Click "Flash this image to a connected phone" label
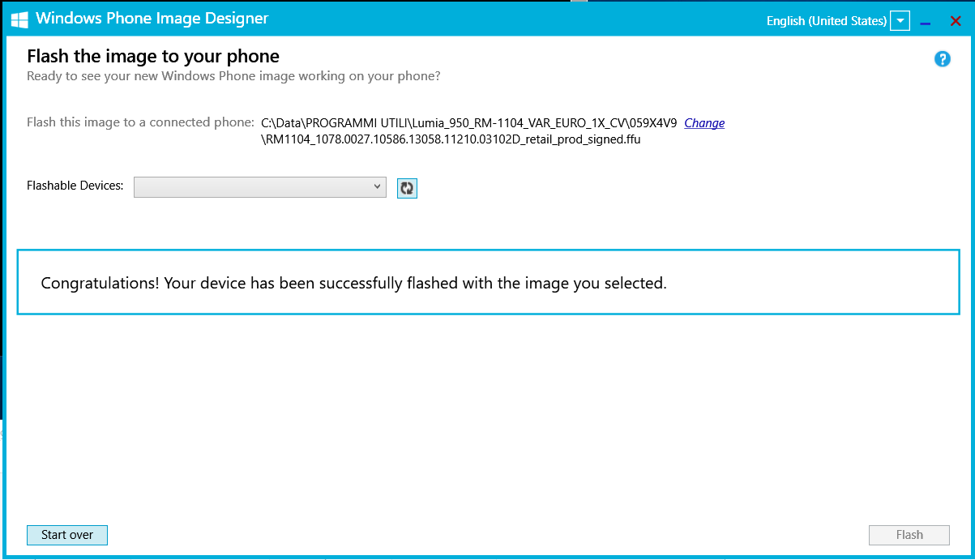This screenshot has height=560, width=975. [x=140, y=122]
